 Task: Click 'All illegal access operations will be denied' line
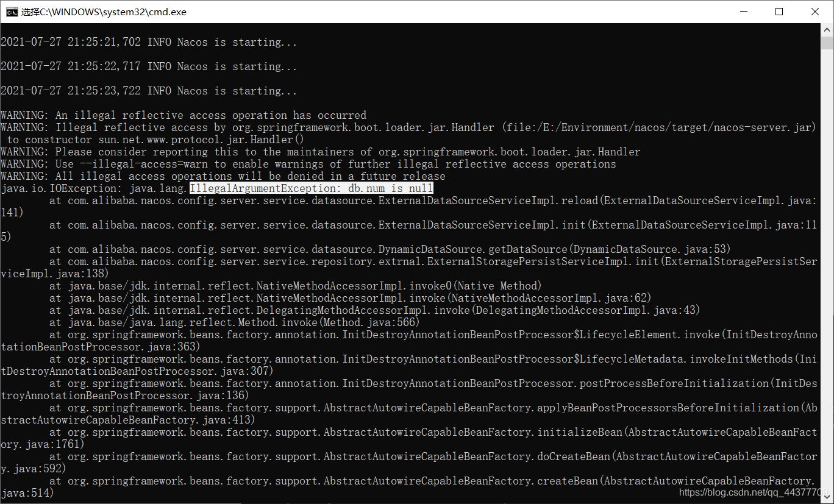pos(223,176)
